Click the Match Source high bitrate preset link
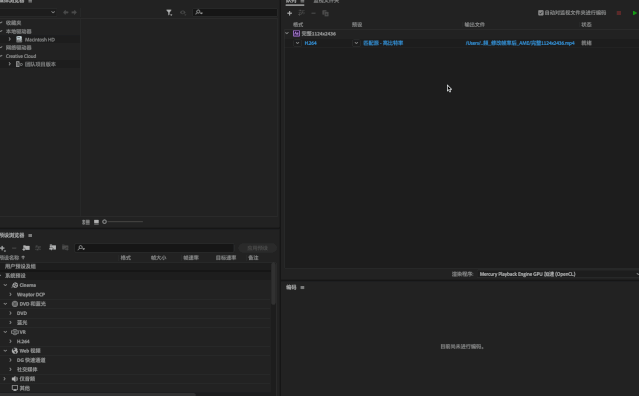Screen dimensions: 639x396 [x=383, y=43]
